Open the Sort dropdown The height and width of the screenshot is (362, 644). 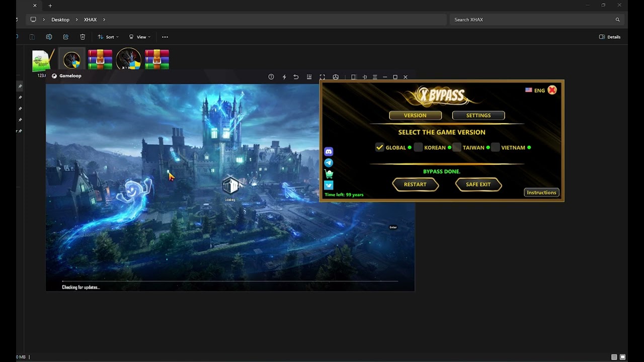pos(108,37)
